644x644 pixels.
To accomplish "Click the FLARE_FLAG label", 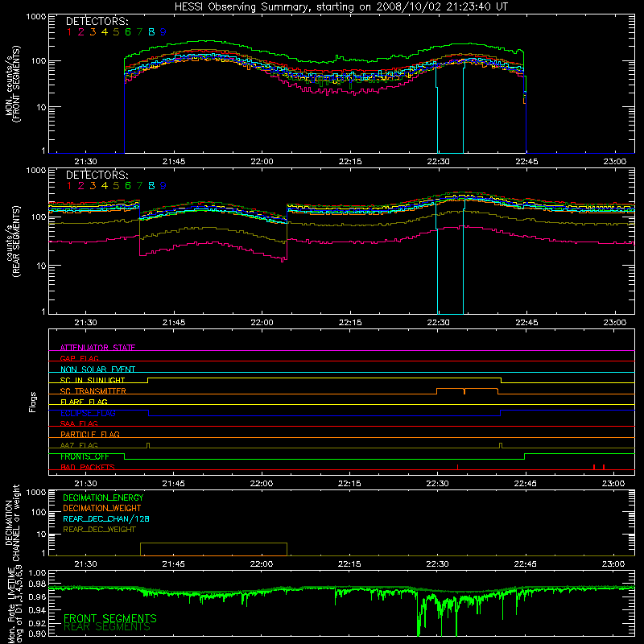I will coord(84,402).
